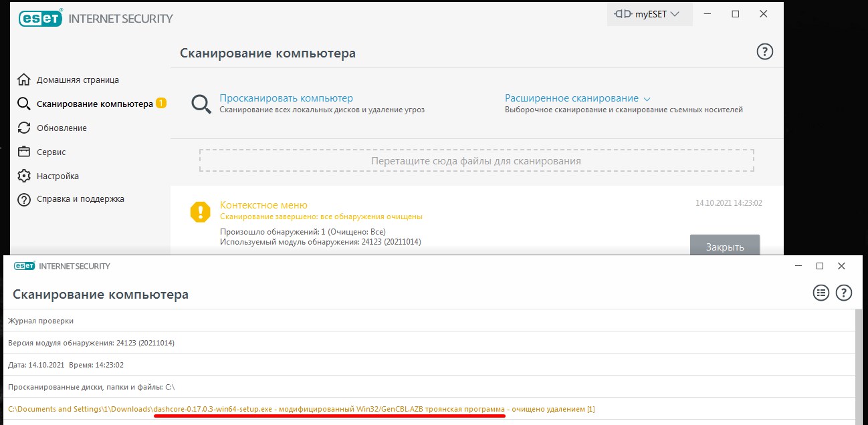Click the magnifier icon beside Сканирование компьютера
Image resolution: width=868 pixels, height=425 pixels.
coord(24,104)
